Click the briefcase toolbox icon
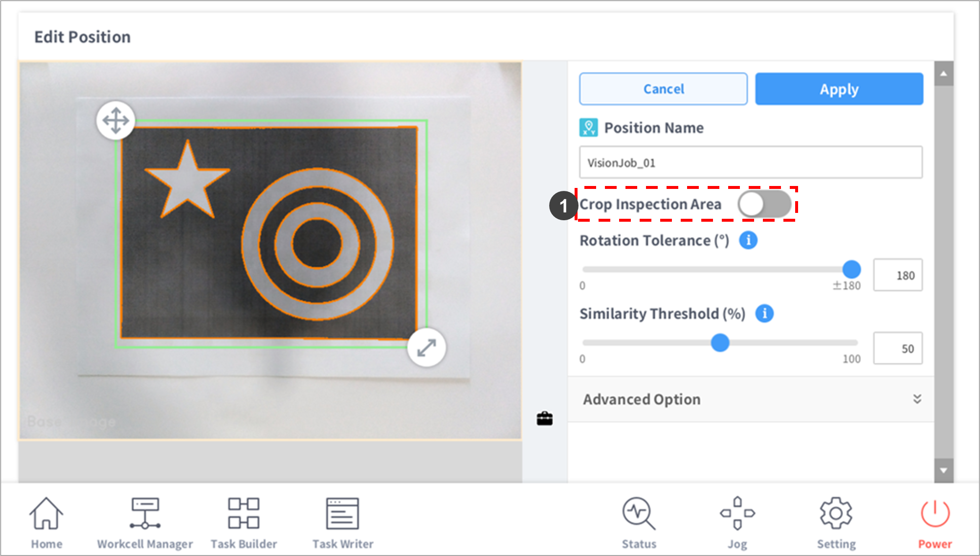Image resolution: width=980 pixels, height=556 pixels. tap(544, 418)
